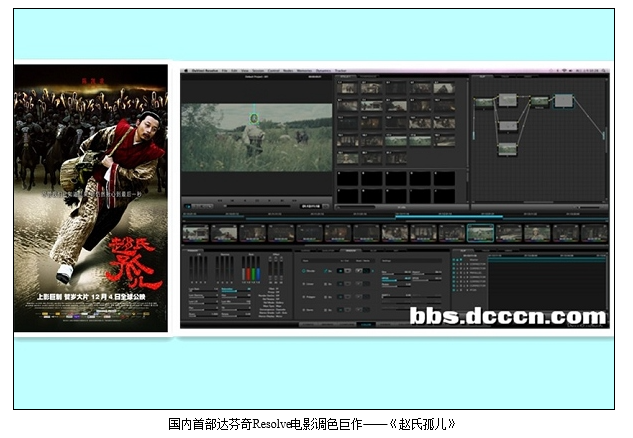Open the View menu
The image size is (633, 438).
pyautogui.click(x=245, y=71)
